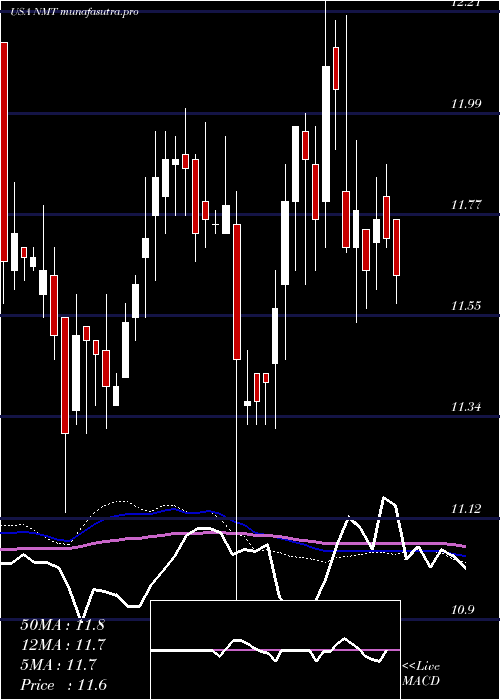Select the 11.55 price axis label
The height and width of the screenshot is (700, 500).
[466, 306]
